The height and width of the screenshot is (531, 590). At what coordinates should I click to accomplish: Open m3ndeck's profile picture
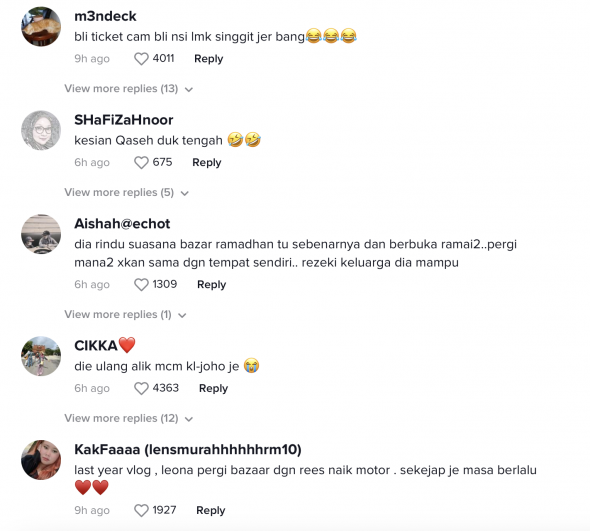(x=41, y=26)
